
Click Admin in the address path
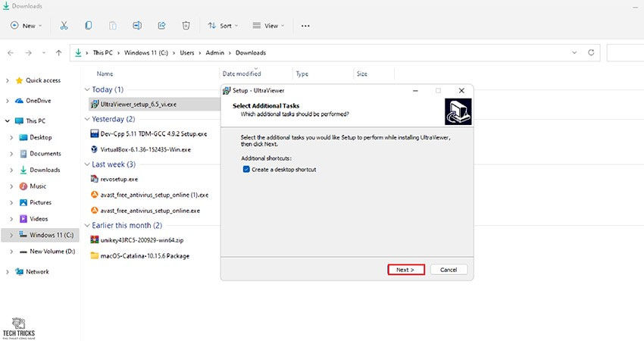pyautogui.click(x=215, y=52)
